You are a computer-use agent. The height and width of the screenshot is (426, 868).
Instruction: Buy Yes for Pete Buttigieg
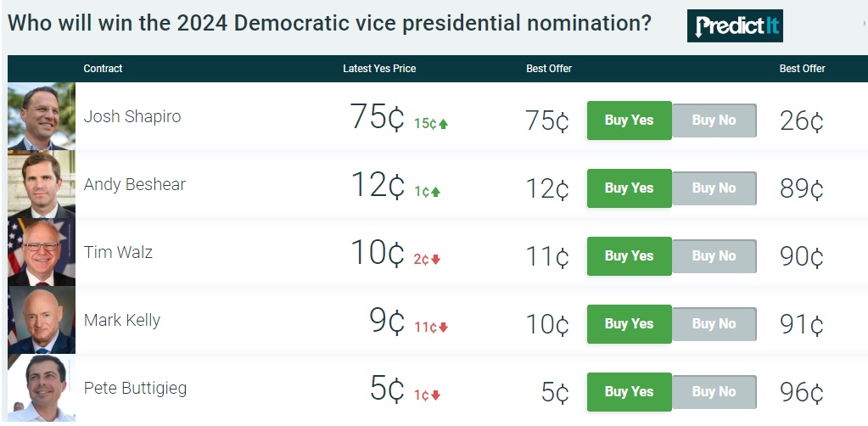[629, 392]
